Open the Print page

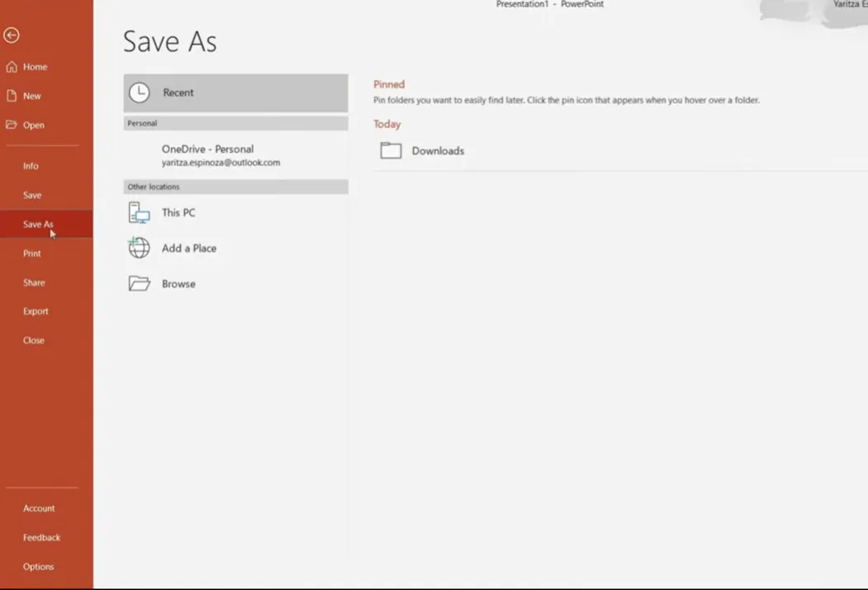[x=32, y=254]
